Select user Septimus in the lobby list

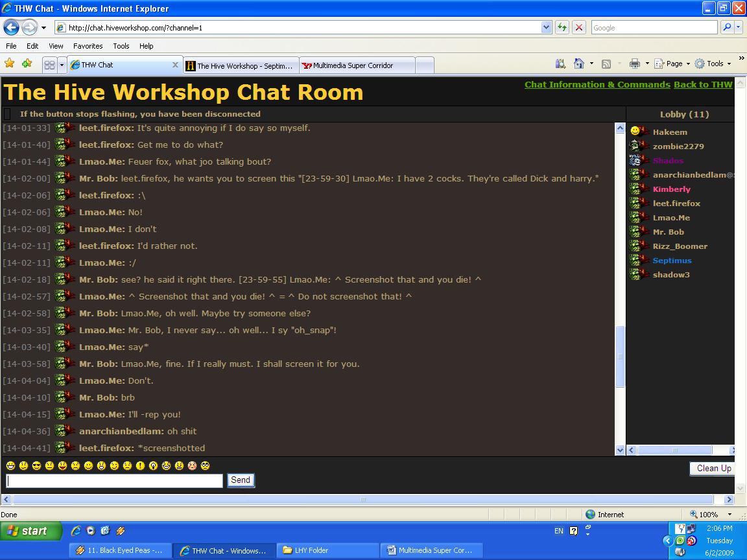coord(672,261)
